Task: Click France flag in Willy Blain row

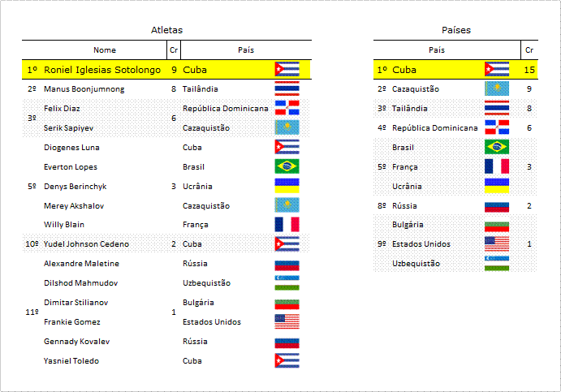Action: point(287,225)
